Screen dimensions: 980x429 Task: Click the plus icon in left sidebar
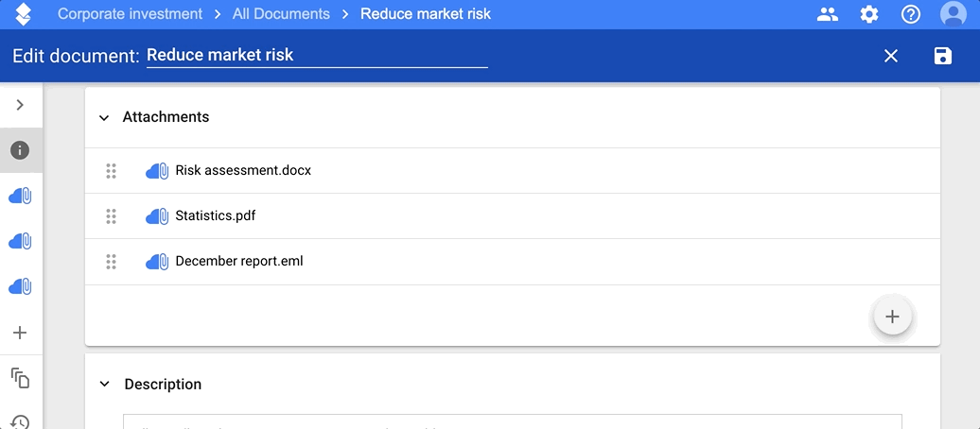pyautogui.click(x=20, y=333)
